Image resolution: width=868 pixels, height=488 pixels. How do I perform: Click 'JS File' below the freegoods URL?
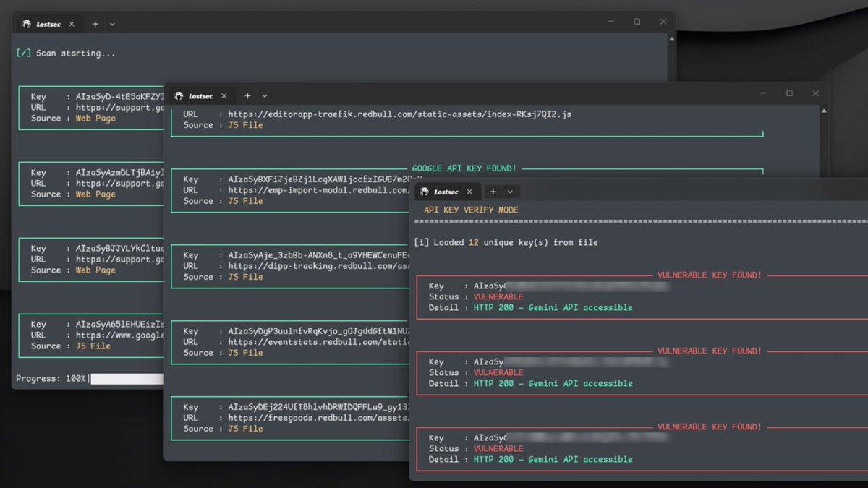coord(246,429)
